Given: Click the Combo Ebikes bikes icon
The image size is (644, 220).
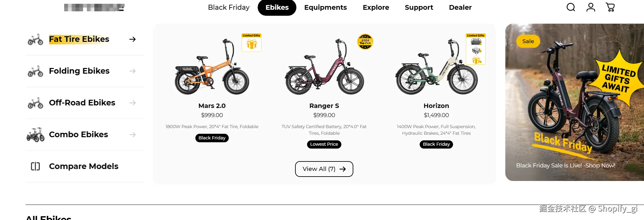Looking at the screenshot, I should (x=35, y=135).
